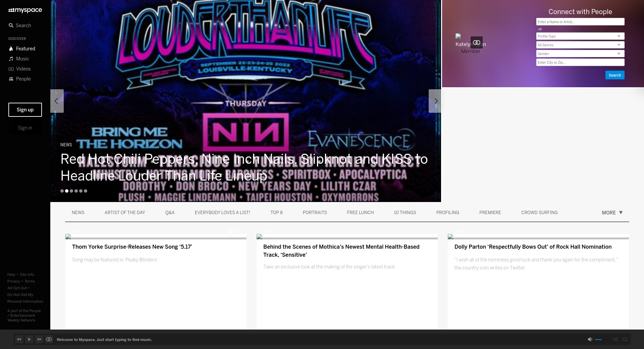Open the Q&A tab

[170, 213]
